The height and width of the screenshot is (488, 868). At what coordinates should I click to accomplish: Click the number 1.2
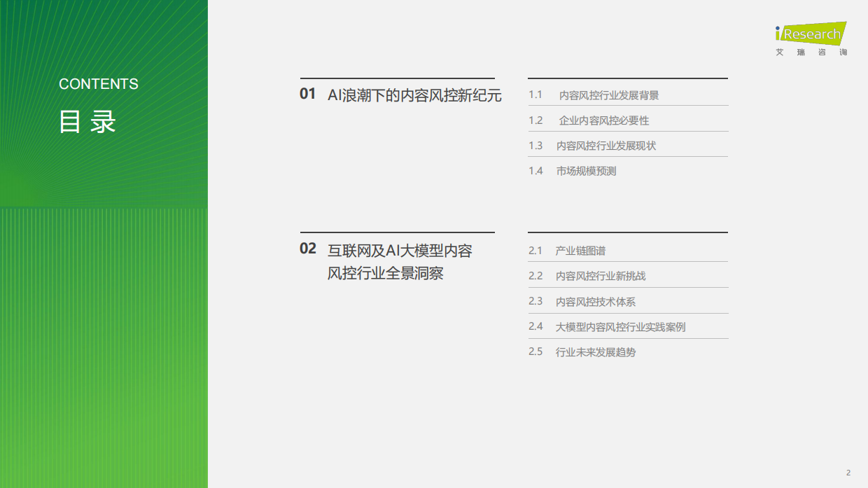(x=535, y=120)
